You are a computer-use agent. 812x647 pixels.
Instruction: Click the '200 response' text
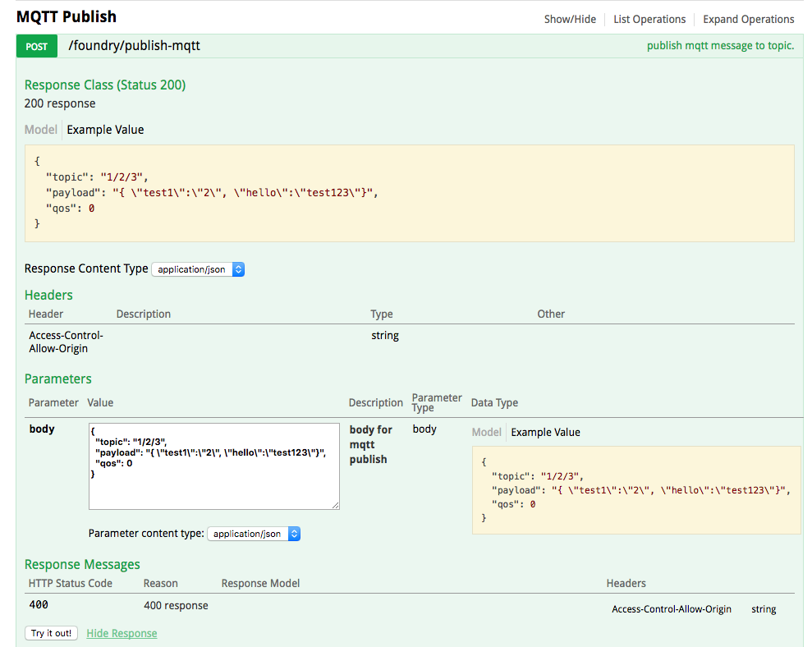[x=60, y=103]
